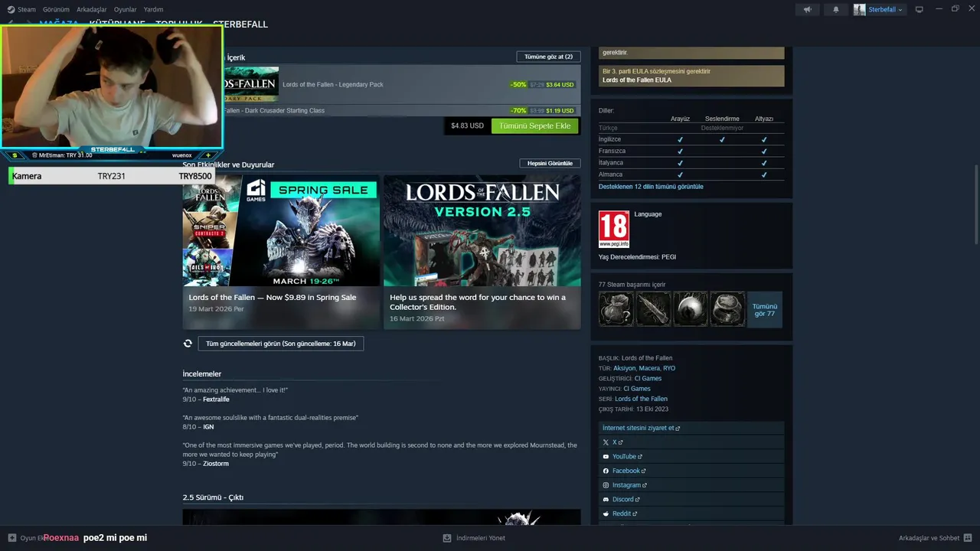
Task: Click Arkadaşlar ve Sohbet label
Action: point(929,538)
